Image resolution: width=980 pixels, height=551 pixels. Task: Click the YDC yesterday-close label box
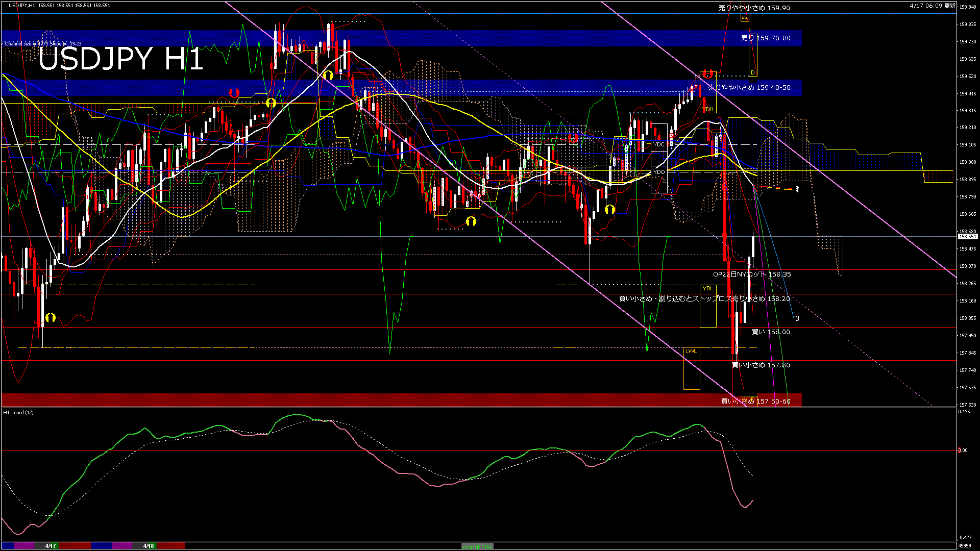click(x=659, y=144)
